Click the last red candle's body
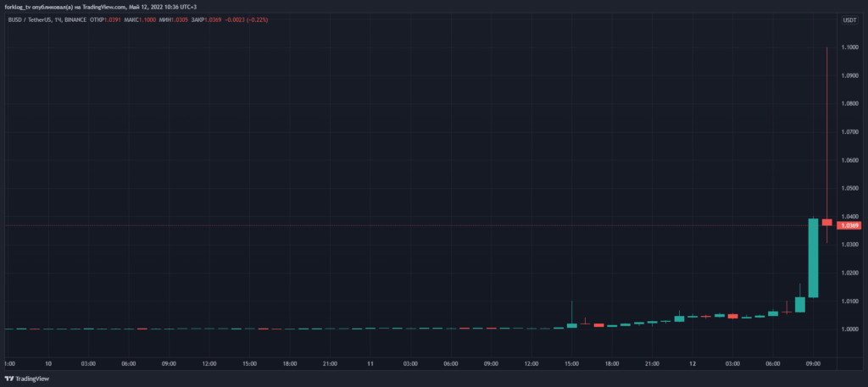Image resolution: width=868 pixels, height=387 pixels. tap(826, 222)
